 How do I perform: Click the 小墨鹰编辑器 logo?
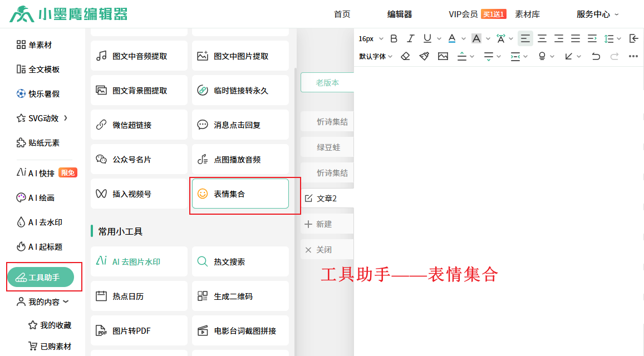pyautogui.click(x=68, y=14)
